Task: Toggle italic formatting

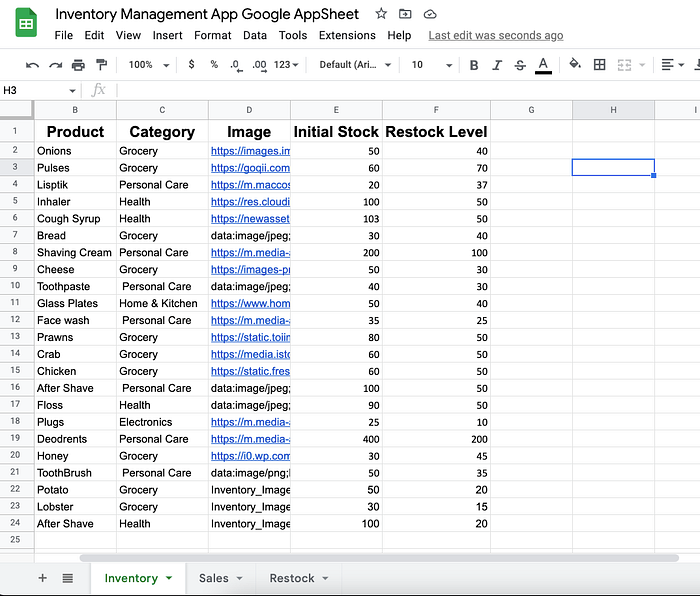Action: tap(497, 65)
